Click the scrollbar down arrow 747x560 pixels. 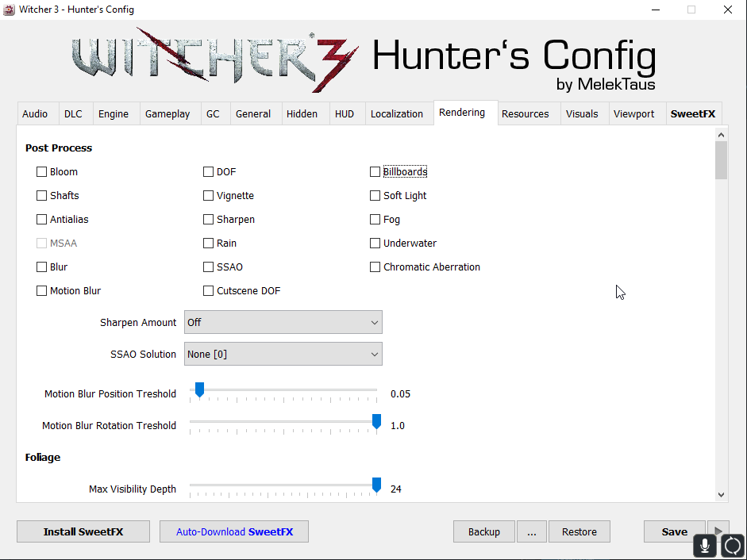click(x=721, y=495)
